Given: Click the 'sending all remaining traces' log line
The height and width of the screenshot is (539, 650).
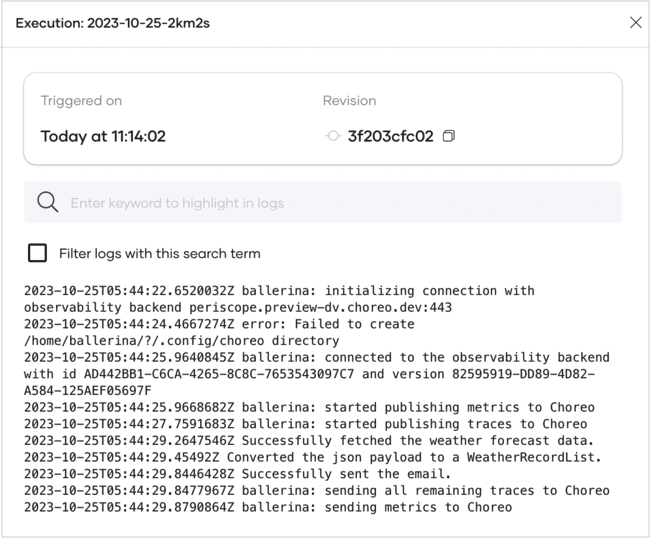Looking at the screenshot, I should [316, 491].
